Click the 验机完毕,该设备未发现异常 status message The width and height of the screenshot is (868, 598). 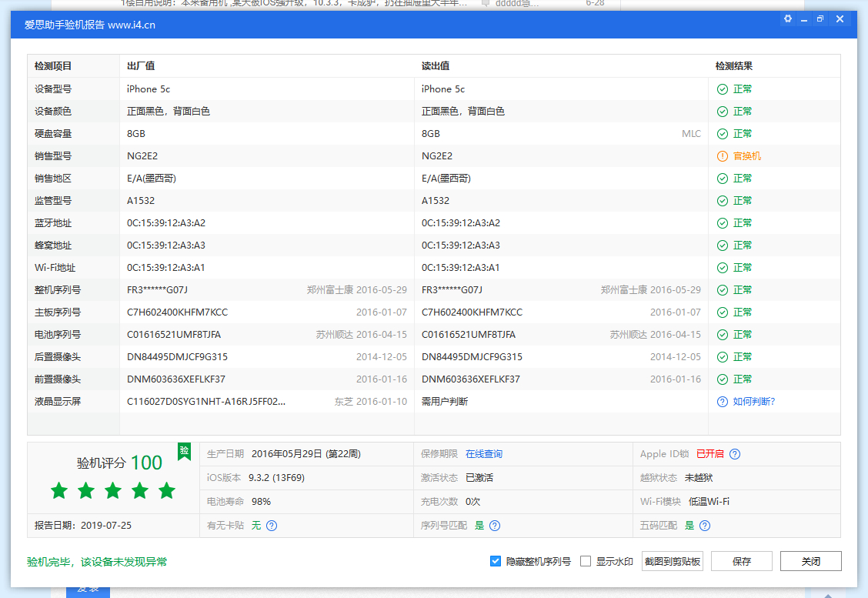(x=97, y=562)
